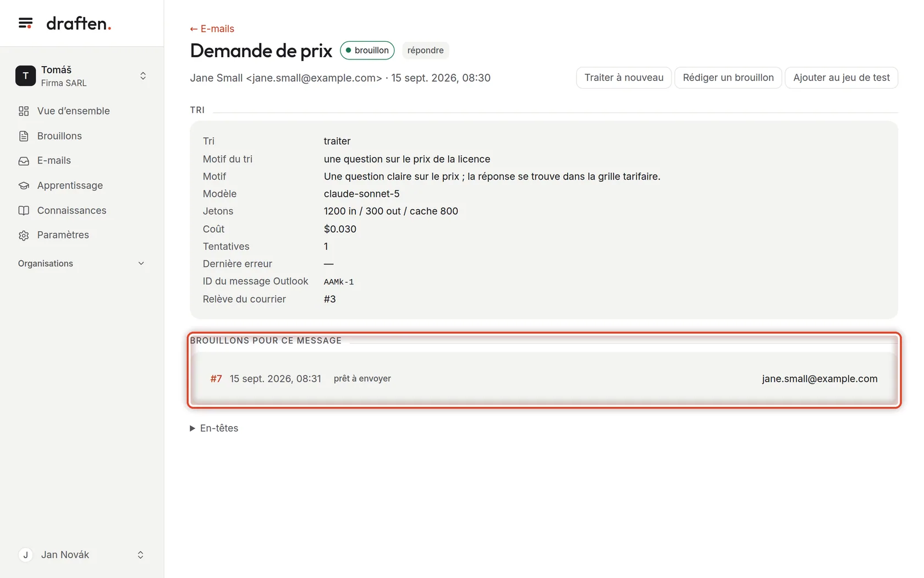Open the Relève du courrier #3 link
This screenshot has height=578, width=924.
click(330, 299)
